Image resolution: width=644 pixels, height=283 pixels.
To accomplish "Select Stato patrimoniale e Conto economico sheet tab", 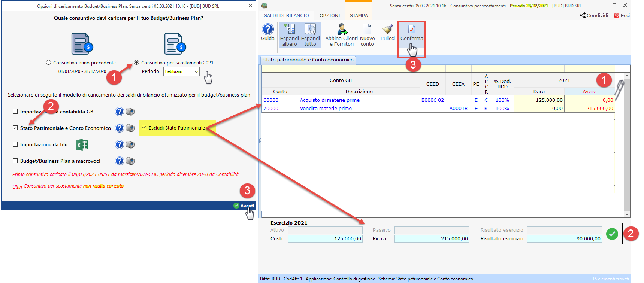I will point(308,60).
